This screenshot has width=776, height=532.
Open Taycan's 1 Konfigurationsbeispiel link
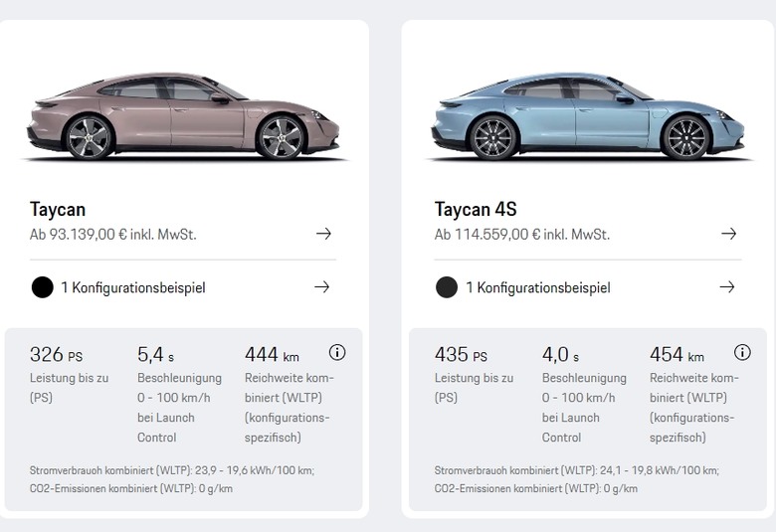point(133,287)
